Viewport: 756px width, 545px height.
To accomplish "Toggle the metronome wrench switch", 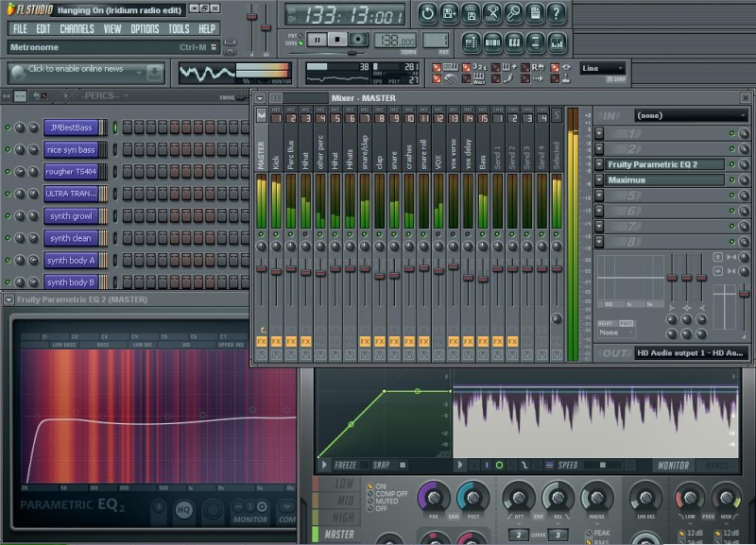I will (x=437, y=78).
